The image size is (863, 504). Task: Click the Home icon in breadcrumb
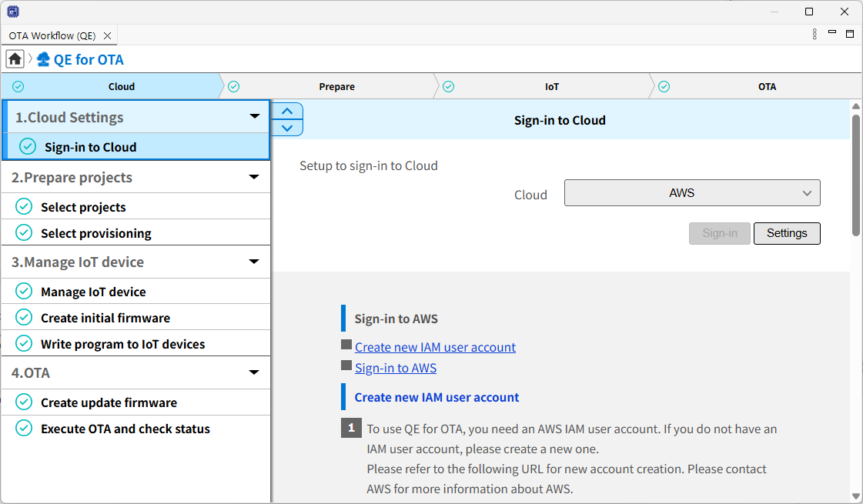coord(15,59)
